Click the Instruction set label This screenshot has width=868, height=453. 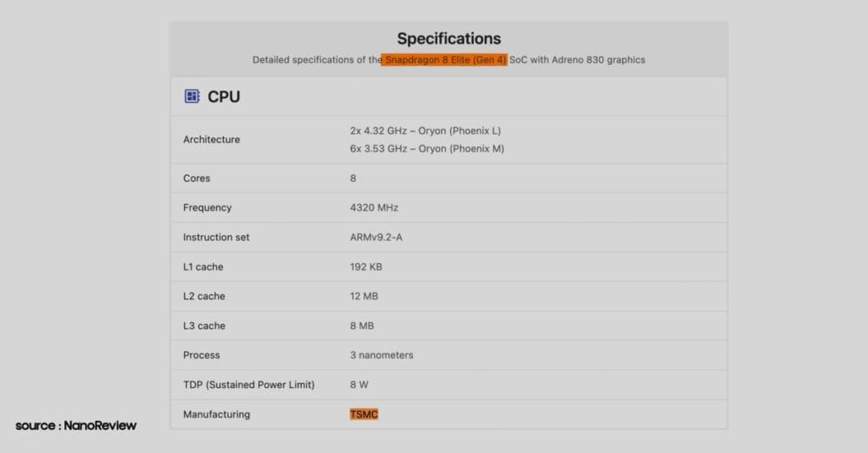pyautogui.click(x=216, y=237)
